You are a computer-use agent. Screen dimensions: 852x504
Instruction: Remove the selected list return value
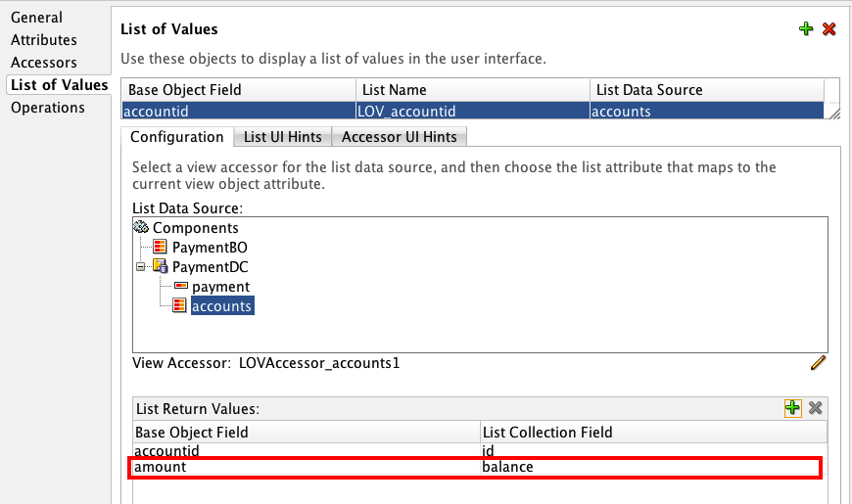[815, 408]
